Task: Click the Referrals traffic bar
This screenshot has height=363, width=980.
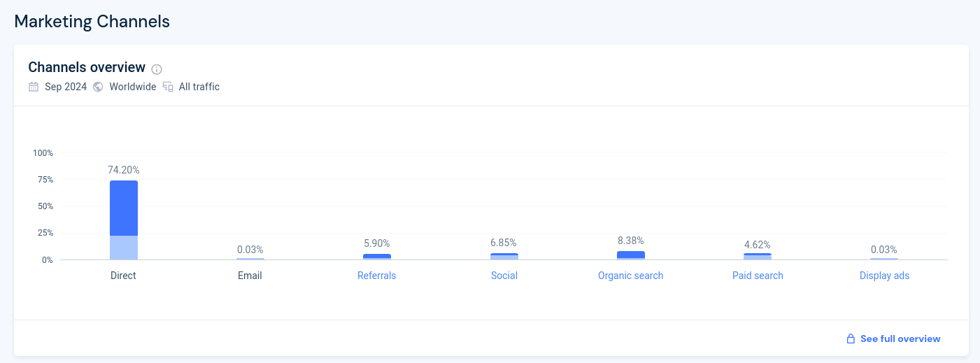Action: 376,257
